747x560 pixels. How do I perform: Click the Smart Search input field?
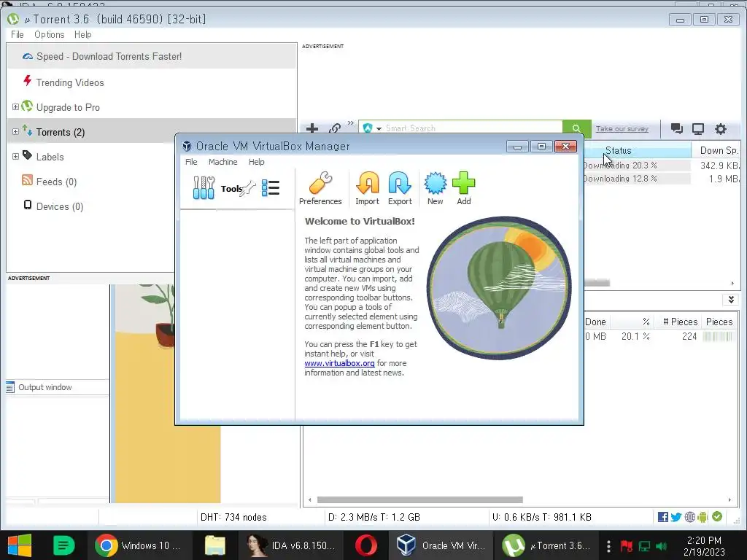click(x=472, y=128)
